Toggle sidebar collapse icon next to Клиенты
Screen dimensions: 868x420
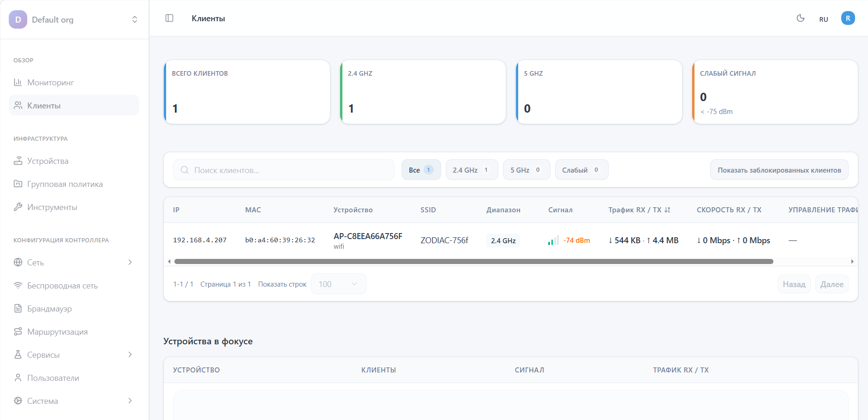pos(169,18)
